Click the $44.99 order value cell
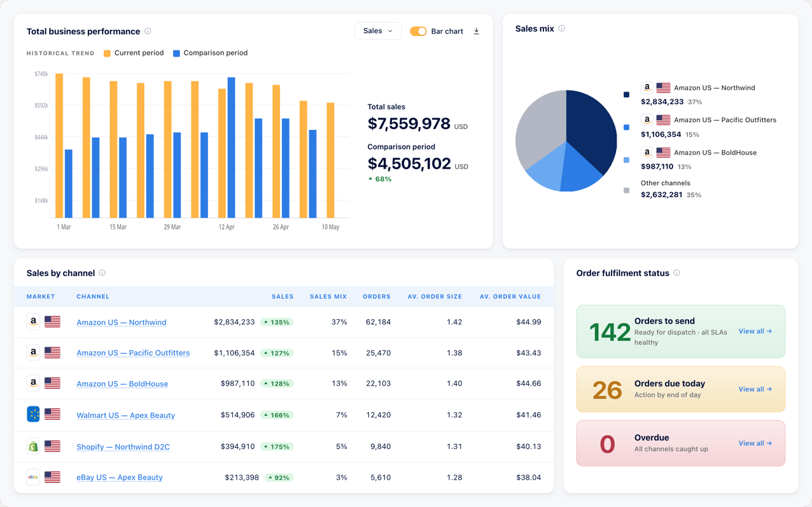This screenshot has width=812, height=507. click(x=529, y=323)
